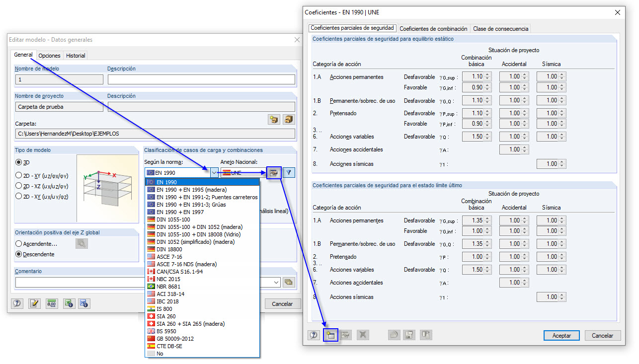The image size is (639, 364).
Task: Choose CTE DB-SE standard
Action: coord(202,346)
